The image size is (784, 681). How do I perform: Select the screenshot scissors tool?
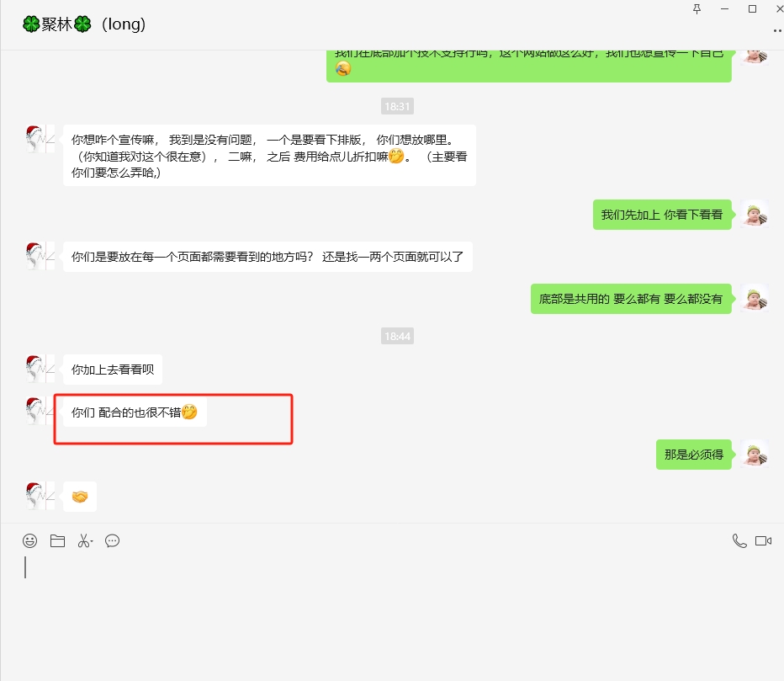[x=83, y=541]
